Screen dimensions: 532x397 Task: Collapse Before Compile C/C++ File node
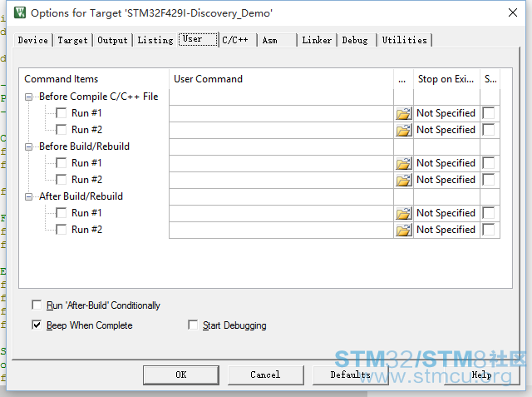click(x=29, y=97)
